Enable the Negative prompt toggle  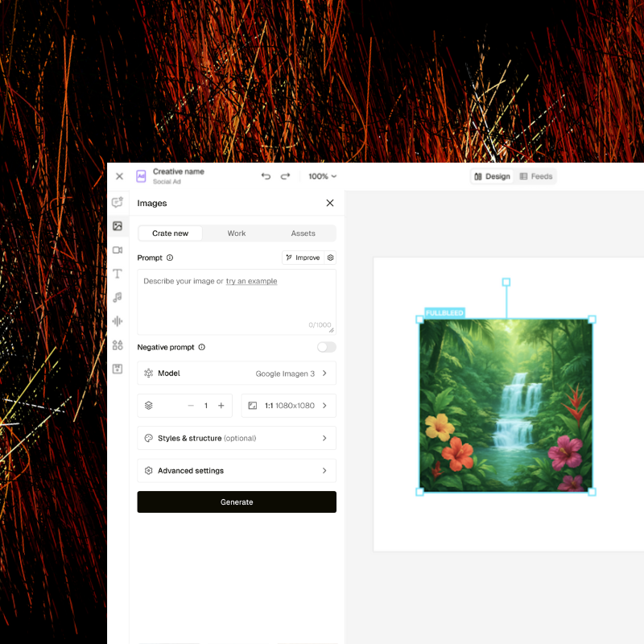tap(326, 346)
